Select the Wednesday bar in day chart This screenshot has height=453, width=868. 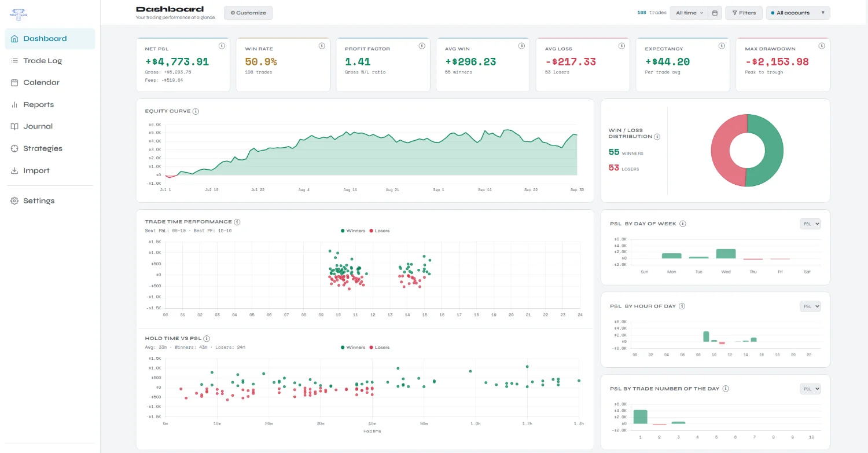click(726, 254)
